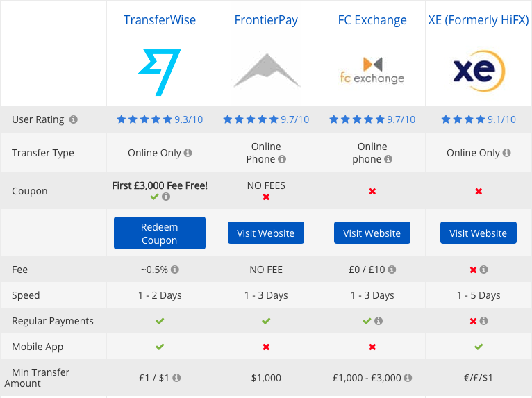Click red cross in XE regular payments
Image resolution: width=532 pixels, height=398 pixels.
pyautogui.click(x=473, y=321)
